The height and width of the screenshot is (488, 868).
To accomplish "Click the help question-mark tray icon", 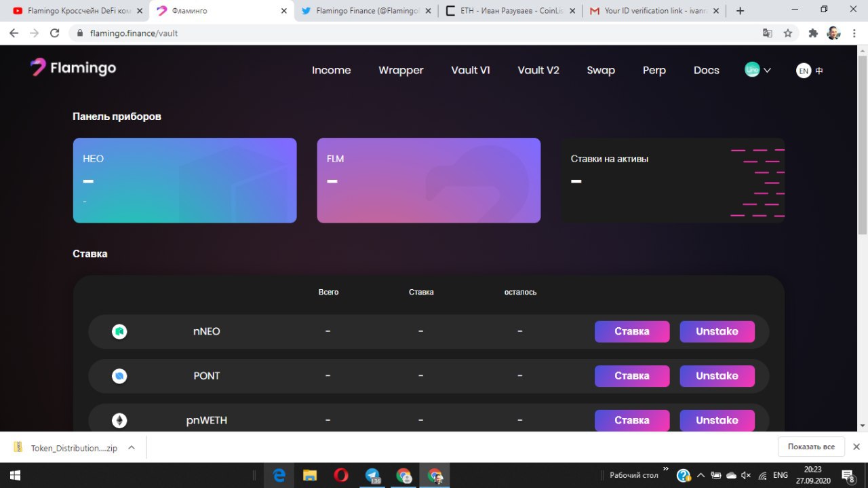I will 684,475.
